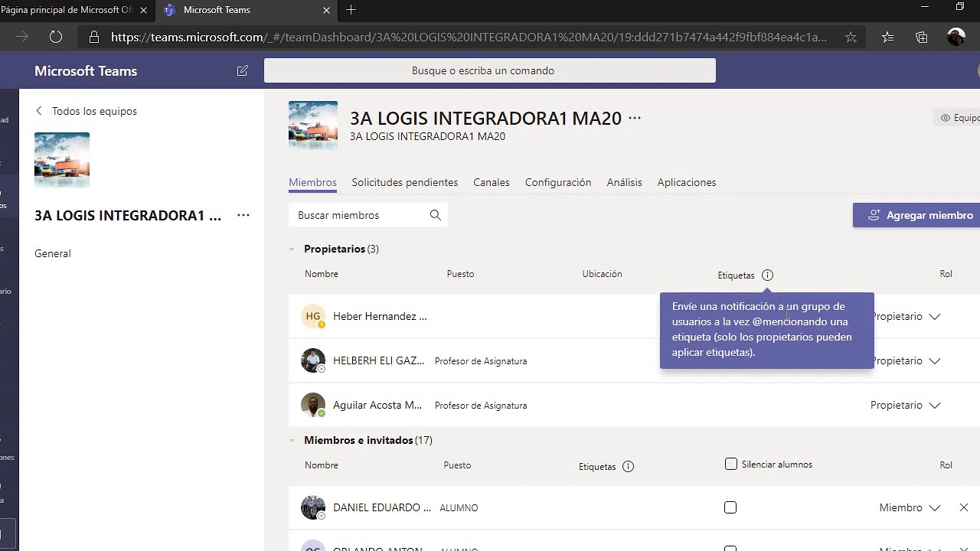Click the Microsoft Teams app title
The height and width of the screenshot is (551, 980).
86,70
